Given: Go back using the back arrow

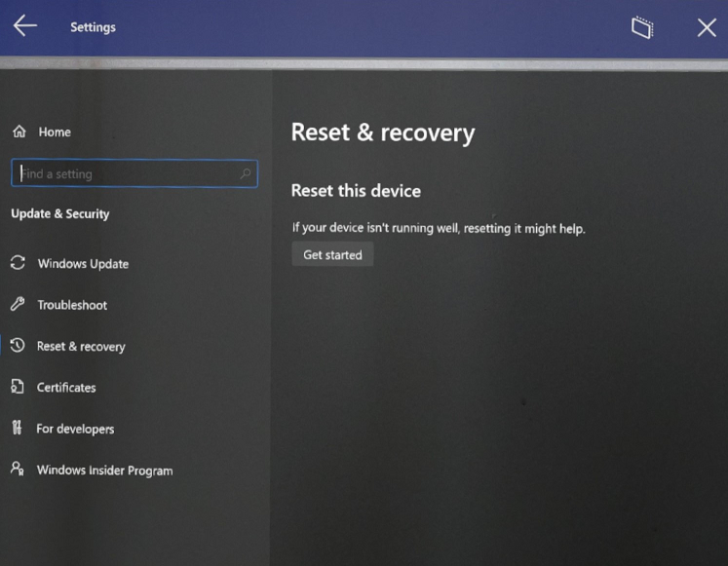Looking at the screenshot, I should (25, 25).
